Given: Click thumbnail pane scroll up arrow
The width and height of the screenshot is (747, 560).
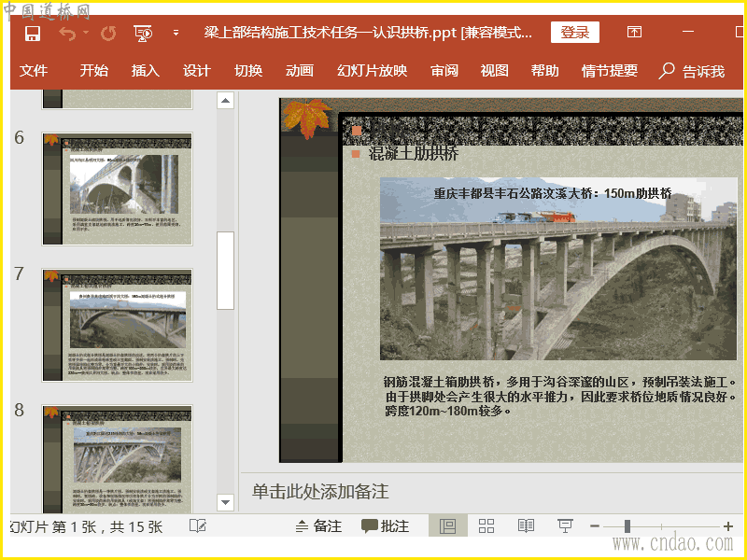Looking at the screenshot, I should coord(225,101).
